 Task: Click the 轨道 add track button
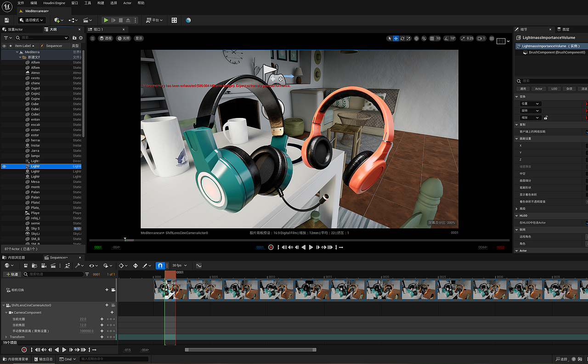click(x=11, y=274)
